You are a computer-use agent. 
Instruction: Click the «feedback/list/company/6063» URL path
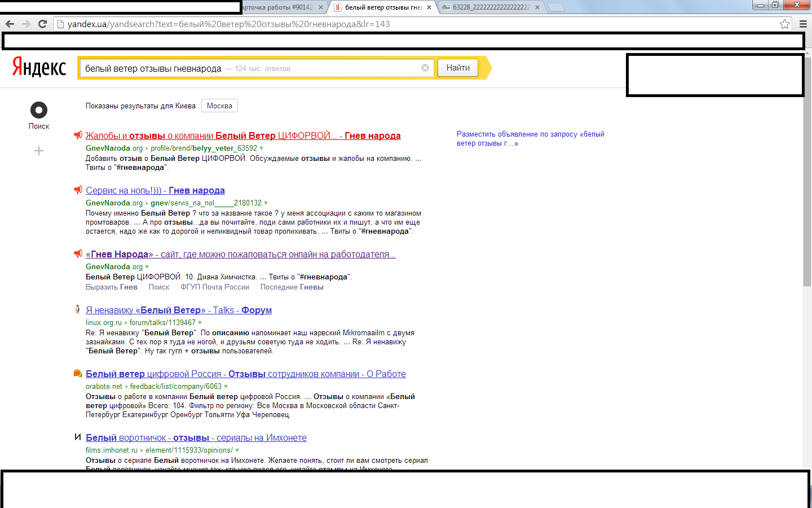(176, 386)
